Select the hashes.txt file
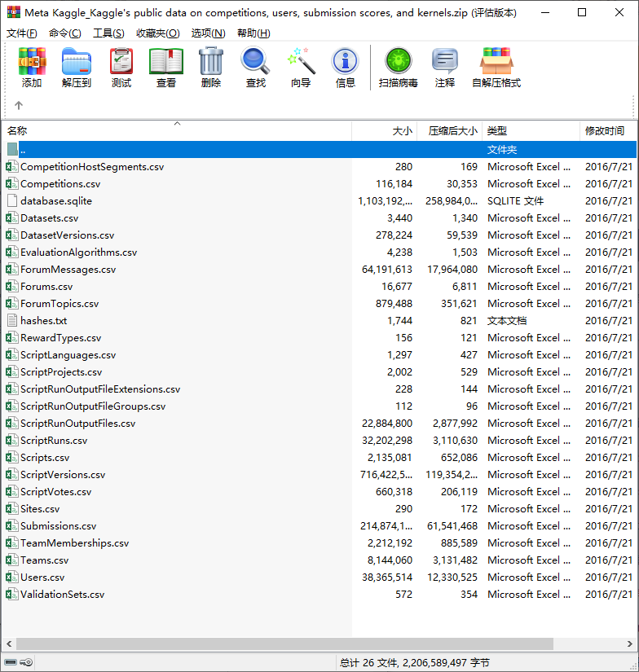 click(x=44, y=321)
